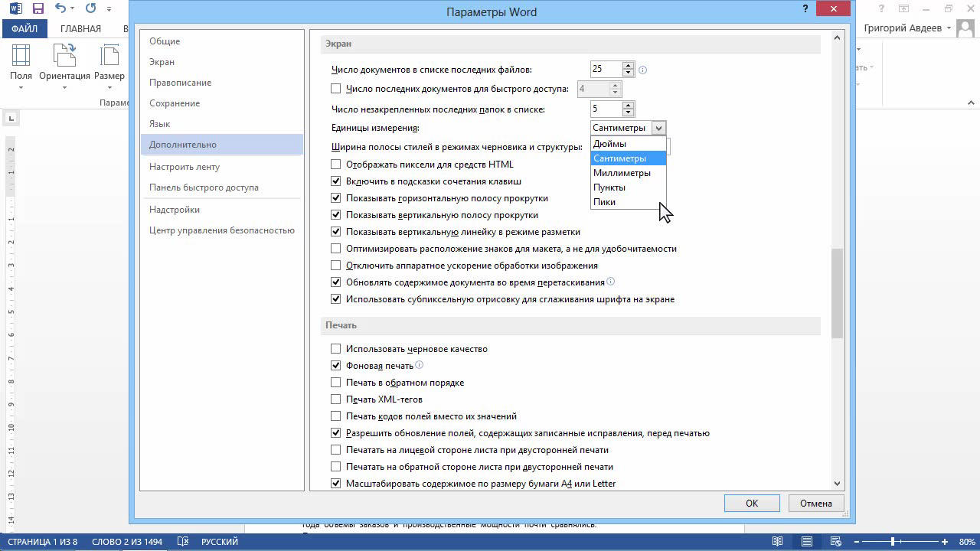Open the Надстройки category
This screenshot has height=551, width=980.
pos(222,210)
